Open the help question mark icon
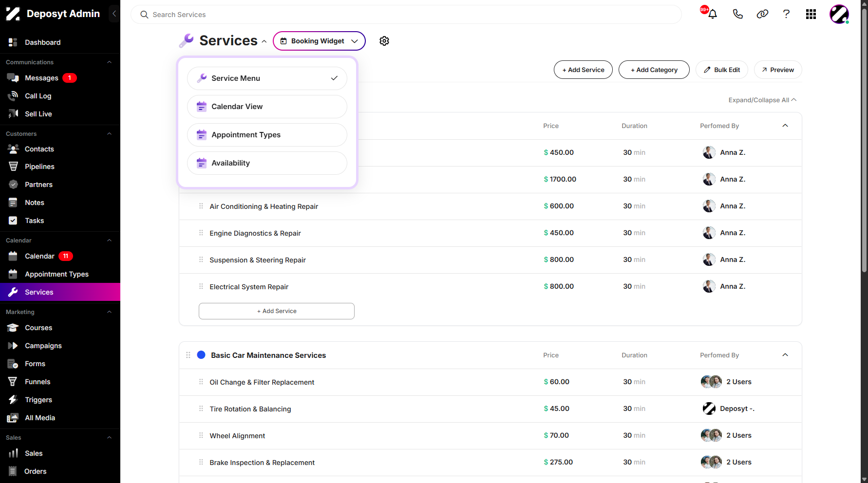Screen dimensions: 868x483 point(786,14)
